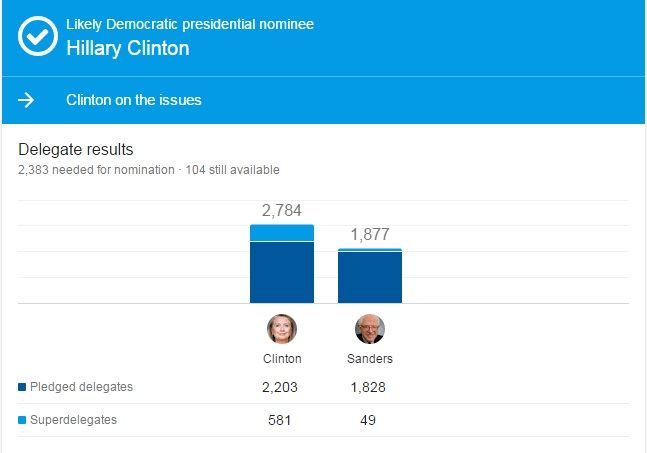Click Sanders' 49 superdelegates value
This screenshot has width=647, height=453.
tap(369, 421)
